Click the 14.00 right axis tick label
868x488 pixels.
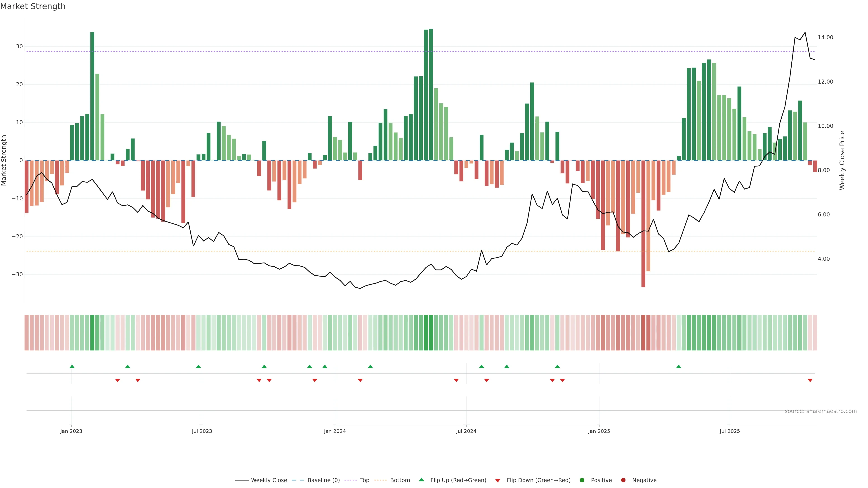pos(825,37)
